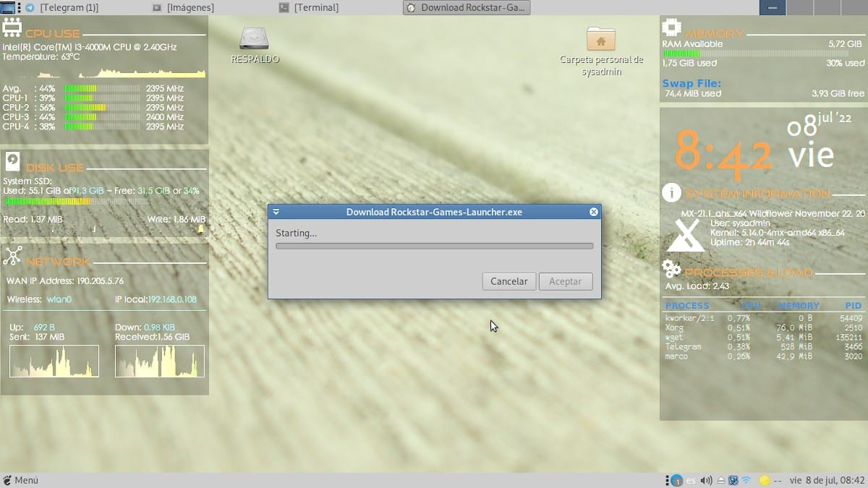The width and height of the screenshot is (868, 488).
Task: Click the 'Xorg' process row
Action: pos(764,328)
